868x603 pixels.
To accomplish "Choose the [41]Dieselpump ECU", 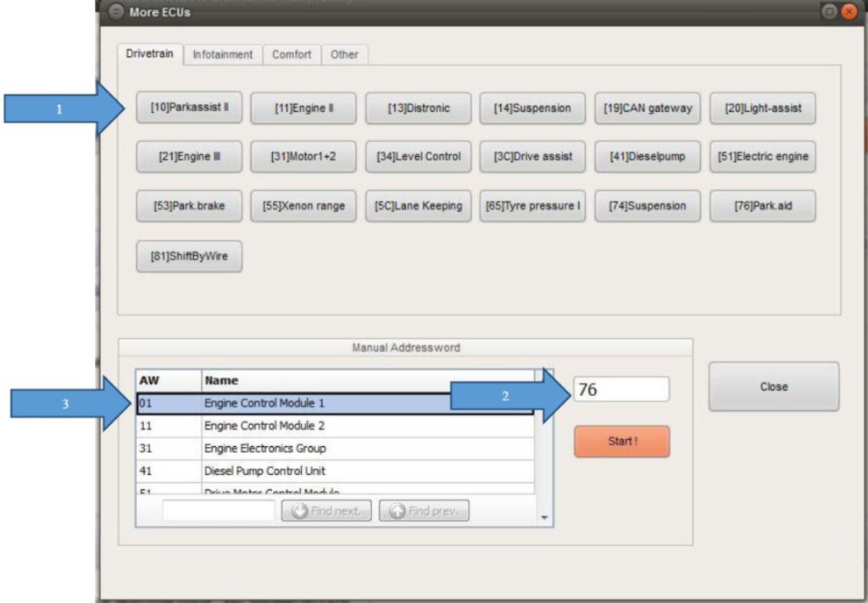I will 648,157.
